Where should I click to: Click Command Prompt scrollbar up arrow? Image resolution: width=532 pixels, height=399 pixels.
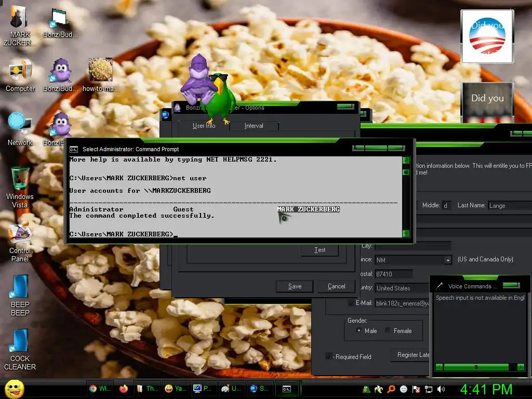pos(406,160)
